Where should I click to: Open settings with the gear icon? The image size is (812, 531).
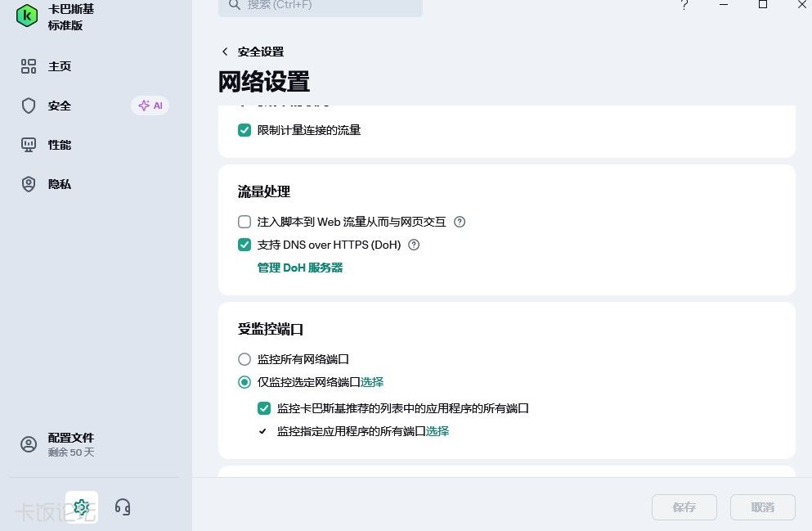(81, 506)
